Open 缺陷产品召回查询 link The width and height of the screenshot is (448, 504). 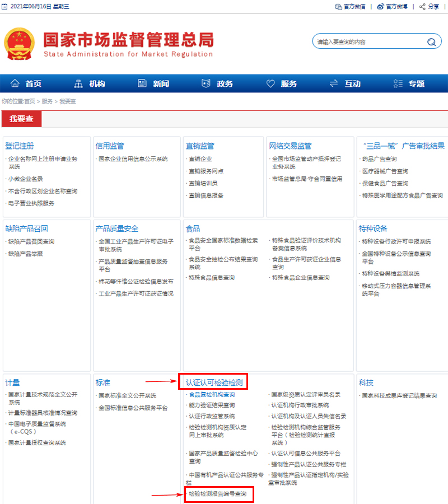click(x=31, y=241)
